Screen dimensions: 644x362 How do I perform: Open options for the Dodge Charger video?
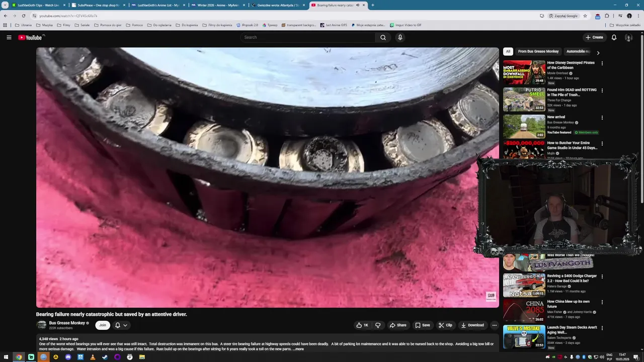602,277
